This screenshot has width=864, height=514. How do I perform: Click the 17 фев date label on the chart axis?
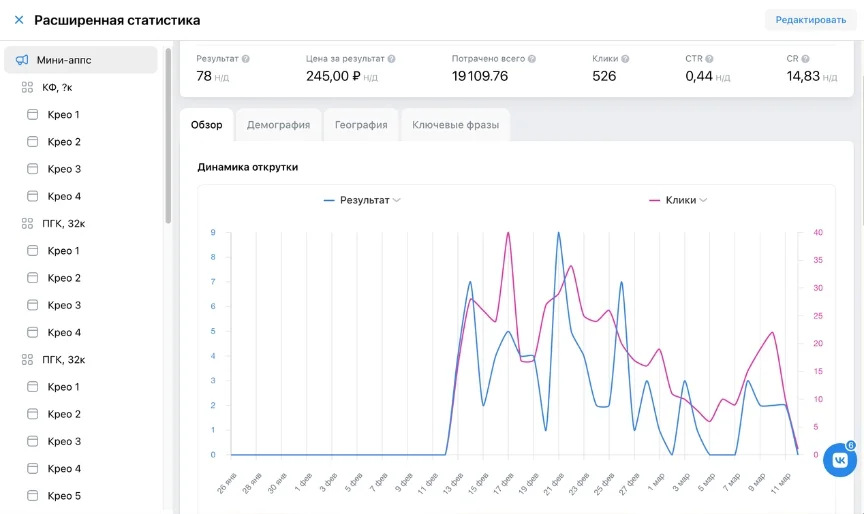[504, 483]
